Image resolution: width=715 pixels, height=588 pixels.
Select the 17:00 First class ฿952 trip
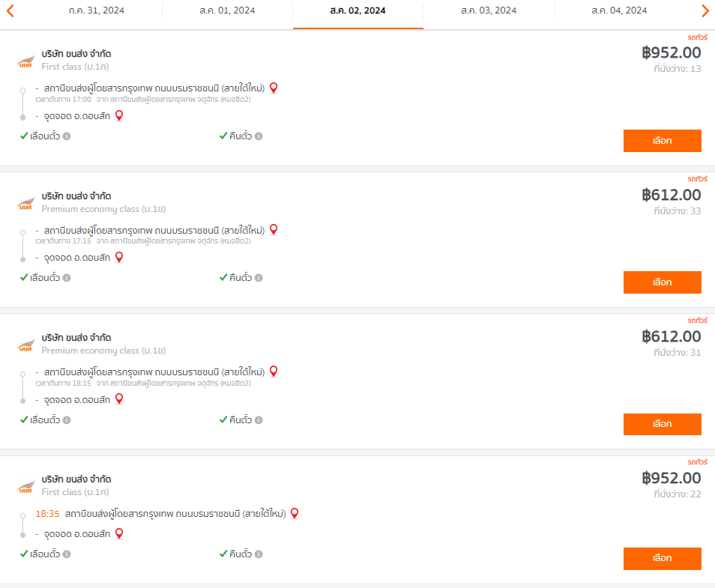[x=662, y=141]
